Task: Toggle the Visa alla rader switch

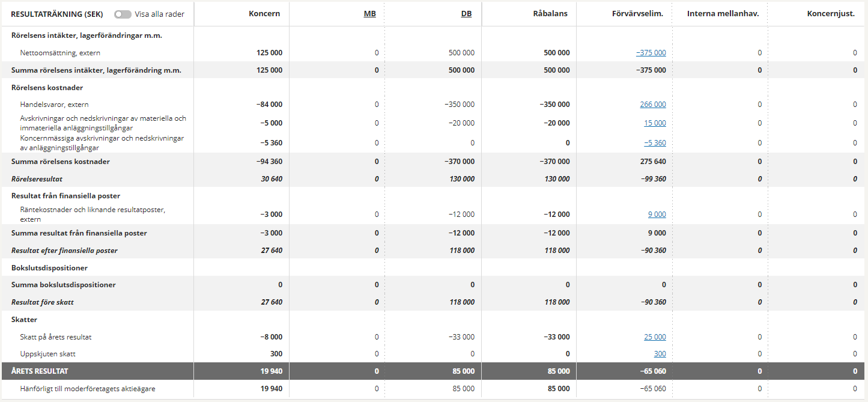Action: click(x=123, y=14)
